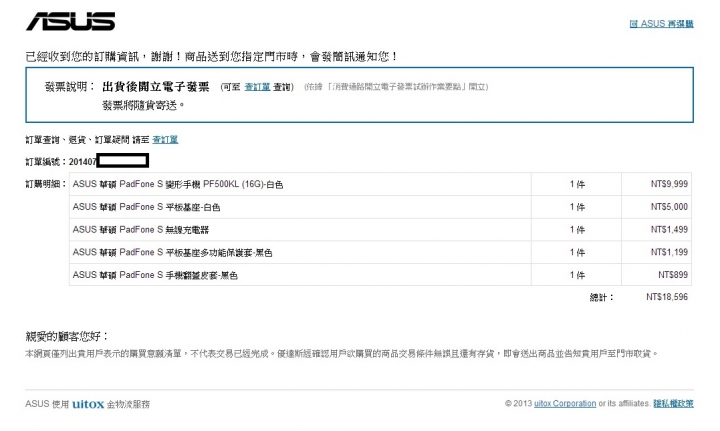Click the 親愛的顧客您好 greeting
Image resolution: width=720 pixels, height=431 pixels.
point(67,336)
